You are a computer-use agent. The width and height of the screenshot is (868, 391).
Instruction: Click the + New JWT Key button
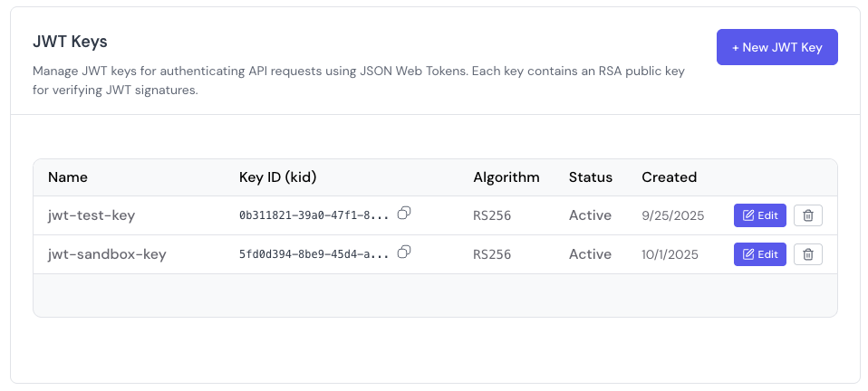click(x=776, y=47)
